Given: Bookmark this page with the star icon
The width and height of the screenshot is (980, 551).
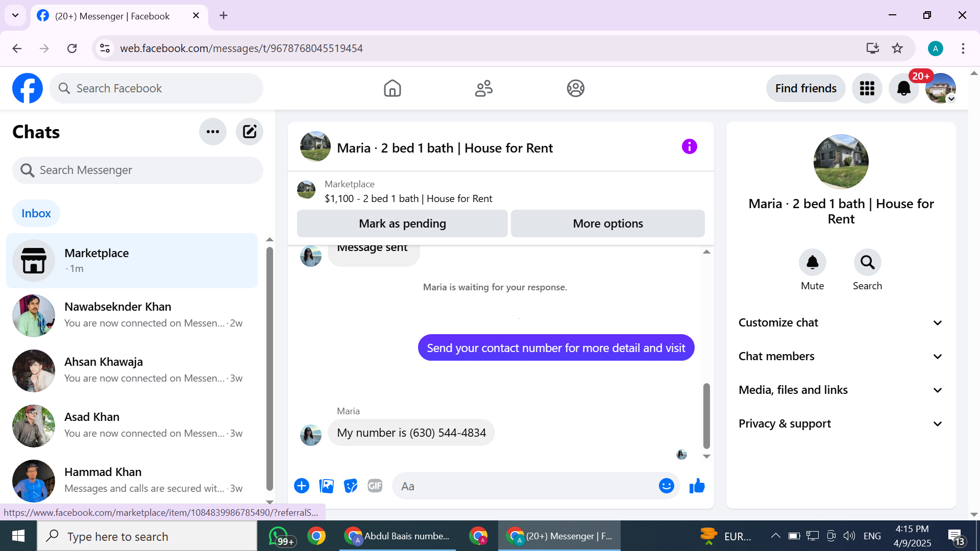Looking at the screenshot, I should tap(897, 48).
